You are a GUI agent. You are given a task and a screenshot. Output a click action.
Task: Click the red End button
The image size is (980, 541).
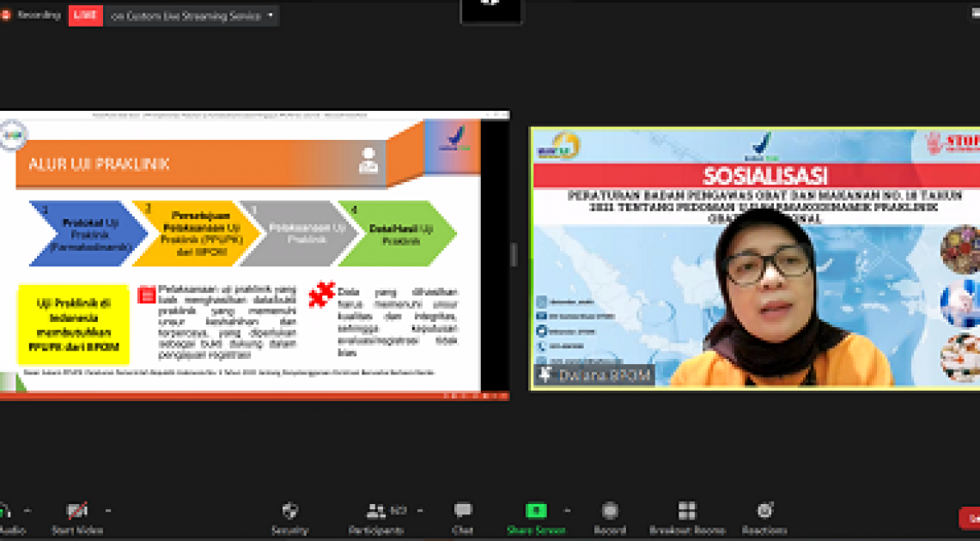click(970, 518)
